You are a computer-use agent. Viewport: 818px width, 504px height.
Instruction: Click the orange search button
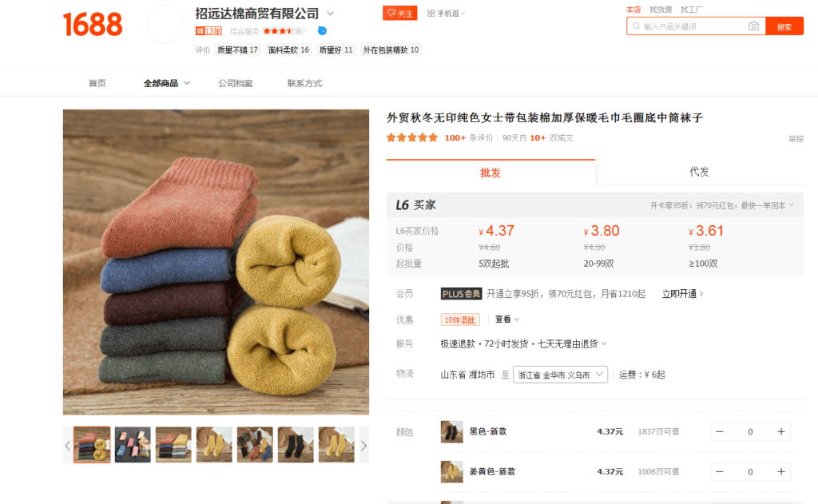(784, 26)
